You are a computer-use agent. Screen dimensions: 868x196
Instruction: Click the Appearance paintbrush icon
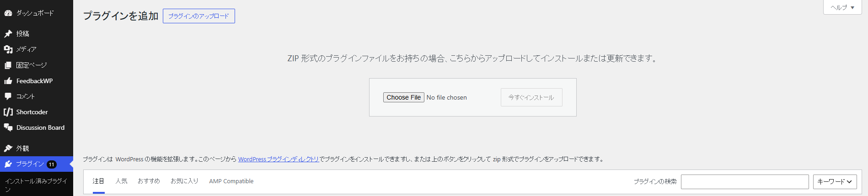[x=8, y=148]
